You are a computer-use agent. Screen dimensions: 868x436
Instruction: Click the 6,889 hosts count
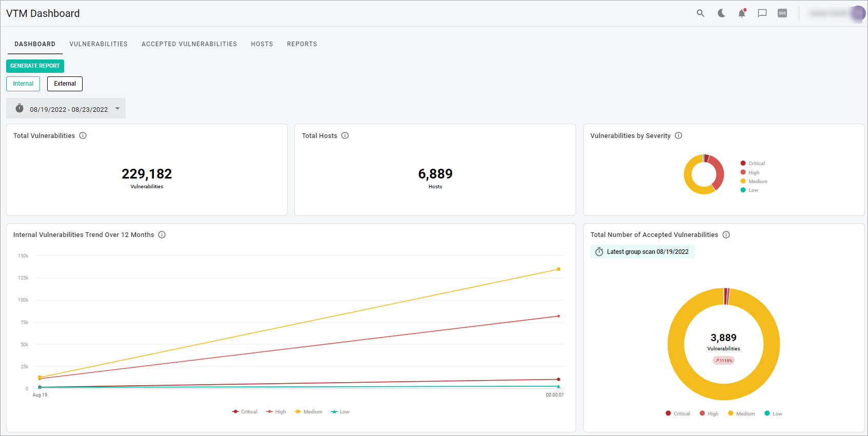435,174
